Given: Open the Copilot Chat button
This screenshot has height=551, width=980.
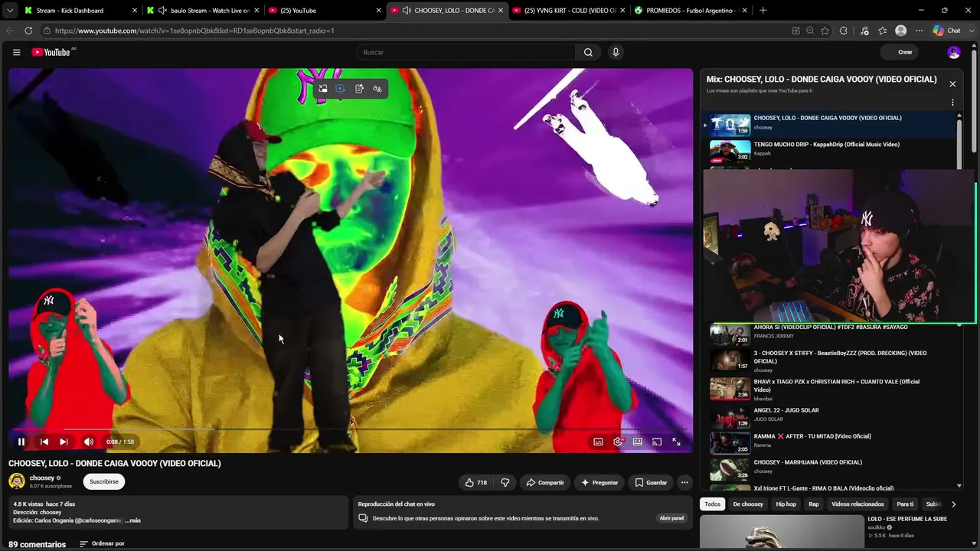Looking at the screenshot, I should click(946, 31).
